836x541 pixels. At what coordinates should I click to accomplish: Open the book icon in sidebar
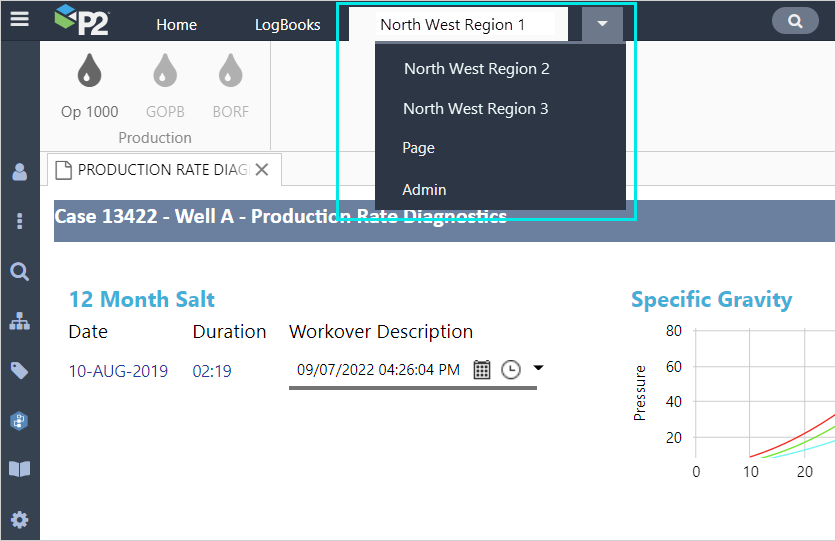point(20,469)
